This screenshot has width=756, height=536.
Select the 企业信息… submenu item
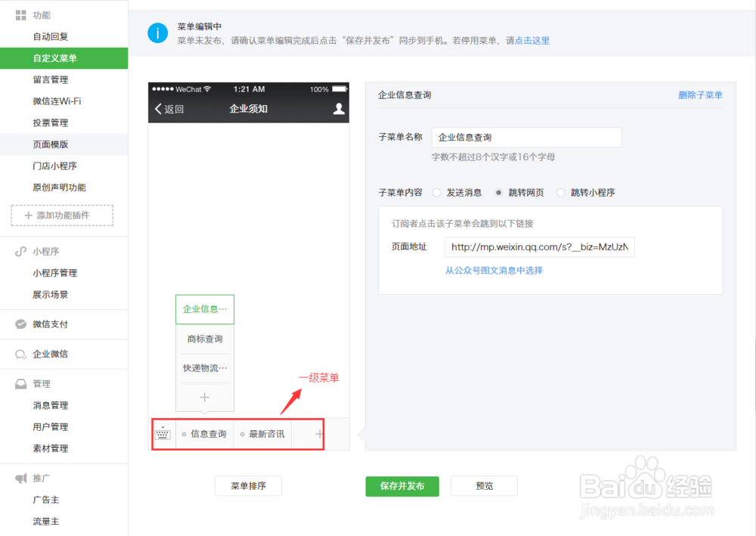point(205,309)
